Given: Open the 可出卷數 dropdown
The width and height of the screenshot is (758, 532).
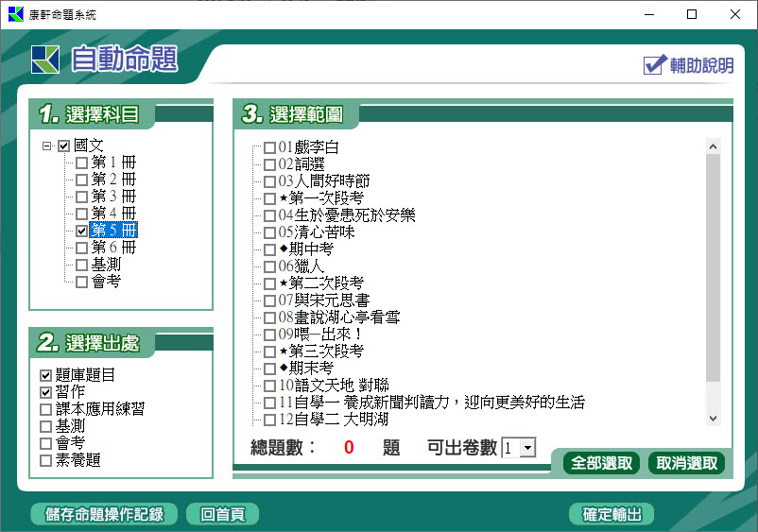Looking at the screenshot, I should (527, 448).
